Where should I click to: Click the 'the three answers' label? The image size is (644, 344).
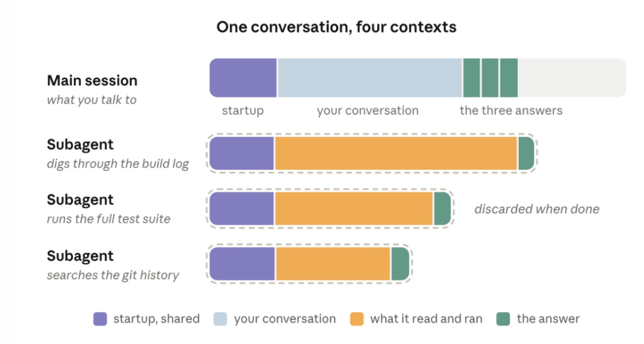coord(511,110)
